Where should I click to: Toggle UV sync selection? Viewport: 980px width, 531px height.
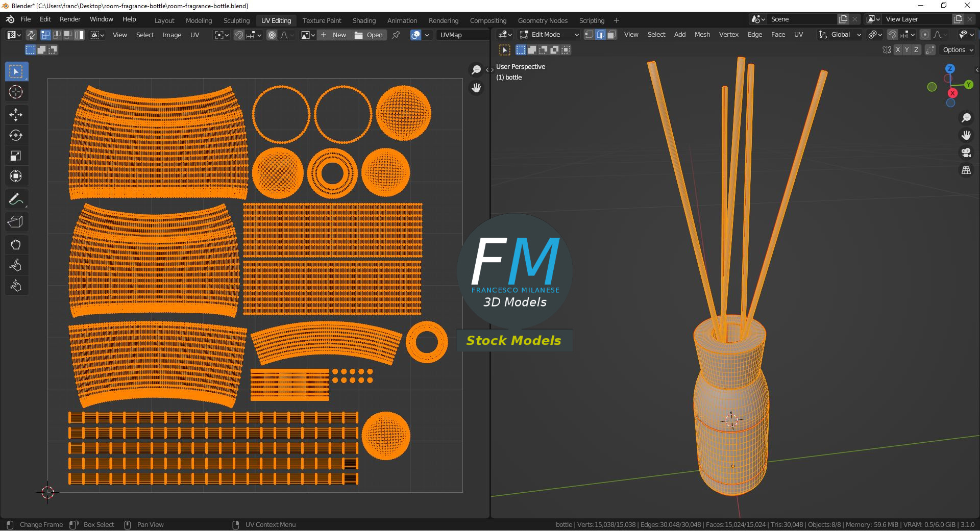31,35
